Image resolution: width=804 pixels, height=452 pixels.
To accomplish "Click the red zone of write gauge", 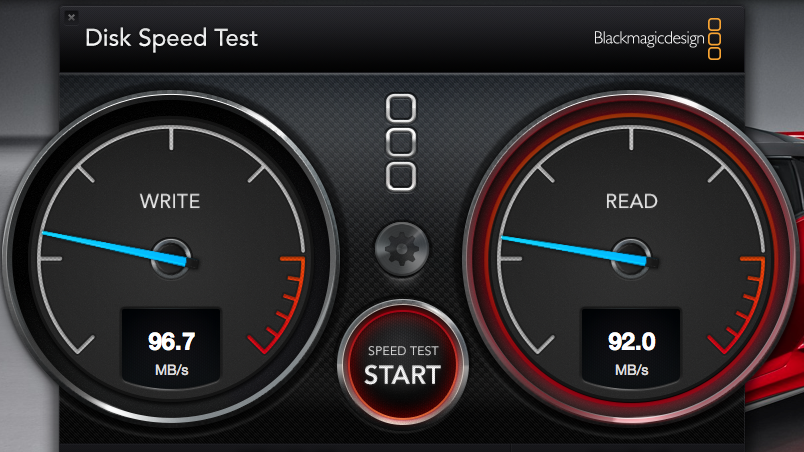I will 284,306.
